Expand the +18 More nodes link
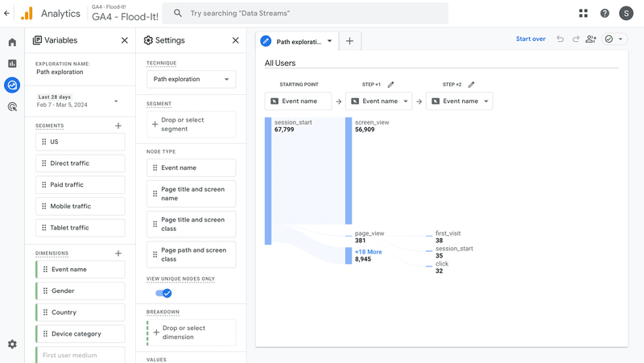The width and height of the screenshot is (644, 363). (368, 252)
